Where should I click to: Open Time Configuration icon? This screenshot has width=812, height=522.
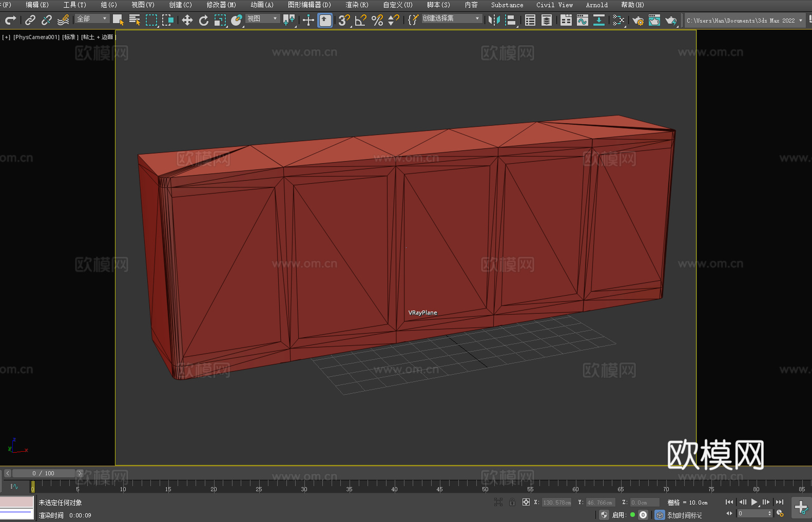(x=780, y=513)
